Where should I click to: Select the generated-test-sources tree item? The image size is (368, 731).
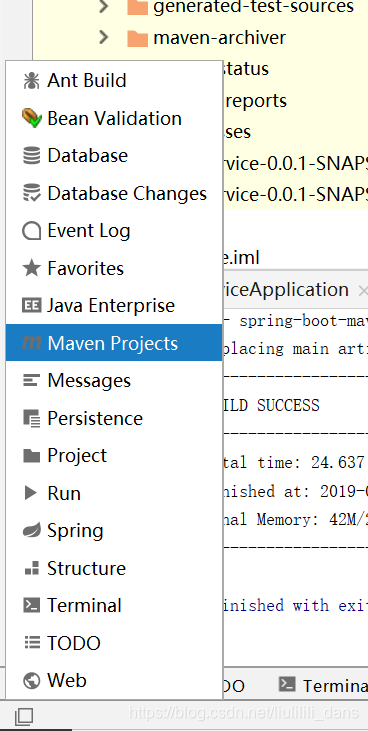pos(253,7)
